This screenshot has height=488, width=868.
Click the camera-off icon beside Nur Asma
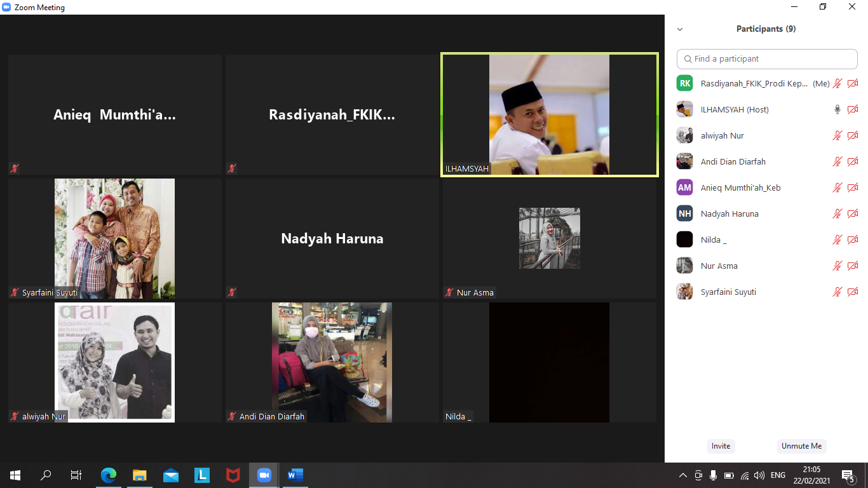click(853, 266)
